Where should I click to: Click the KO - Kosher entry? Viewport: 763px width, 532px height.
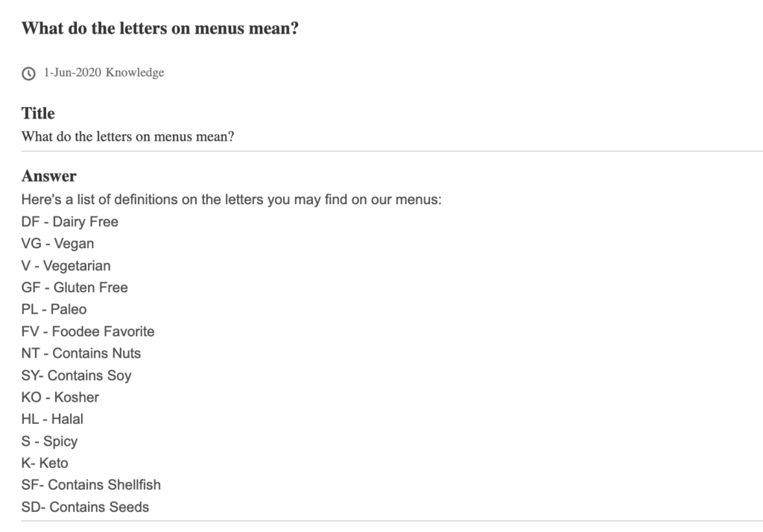click(60, 397)
